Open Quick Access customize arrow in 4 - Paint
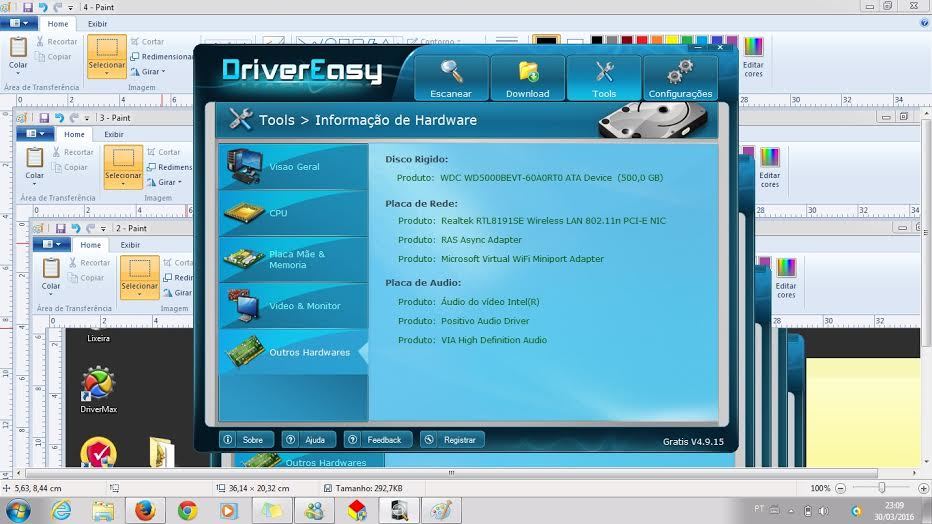 70,8
